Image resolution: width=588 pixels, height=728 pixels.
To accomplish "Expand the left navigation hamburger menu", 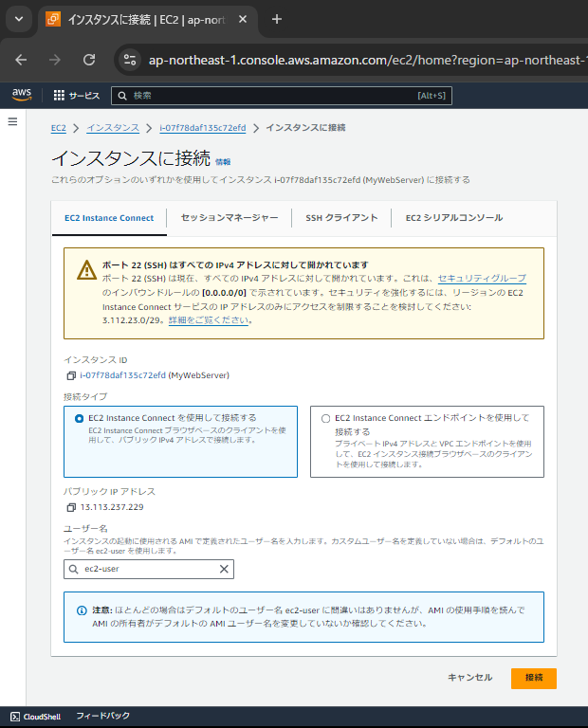I will coord(12,121).
